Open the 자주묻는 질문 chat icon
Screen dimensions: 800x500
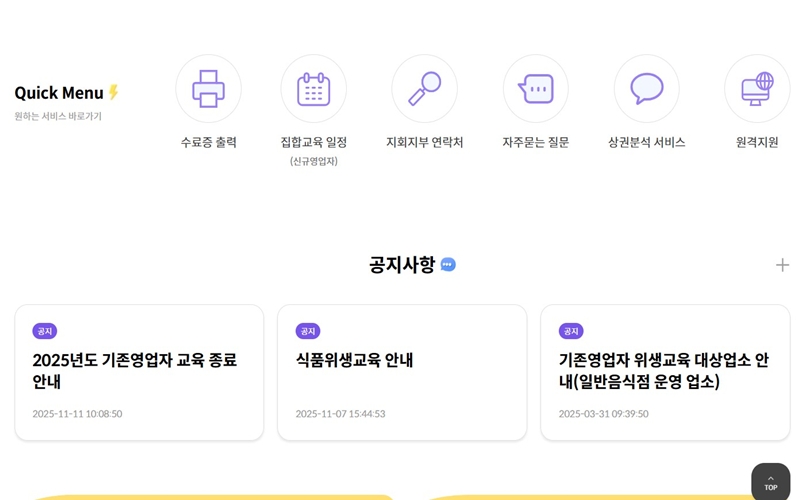[x=536, y=89]
